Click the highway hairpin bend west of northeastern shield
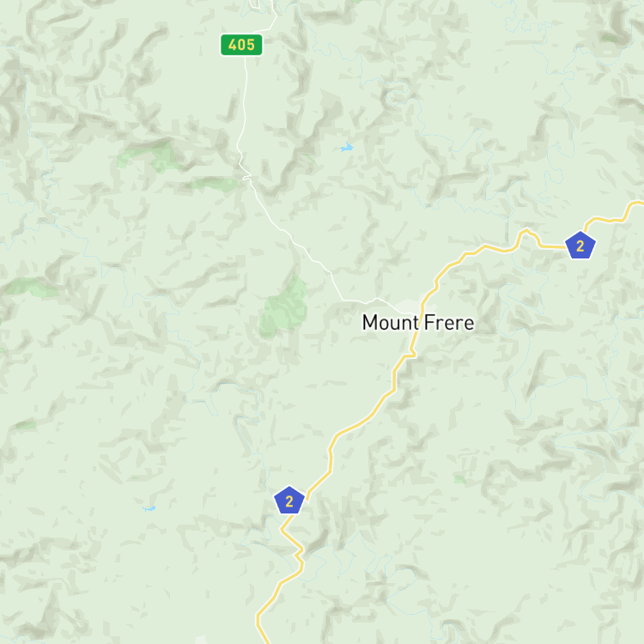Viewport: 644px width, 644px height. tap(526, 233)
